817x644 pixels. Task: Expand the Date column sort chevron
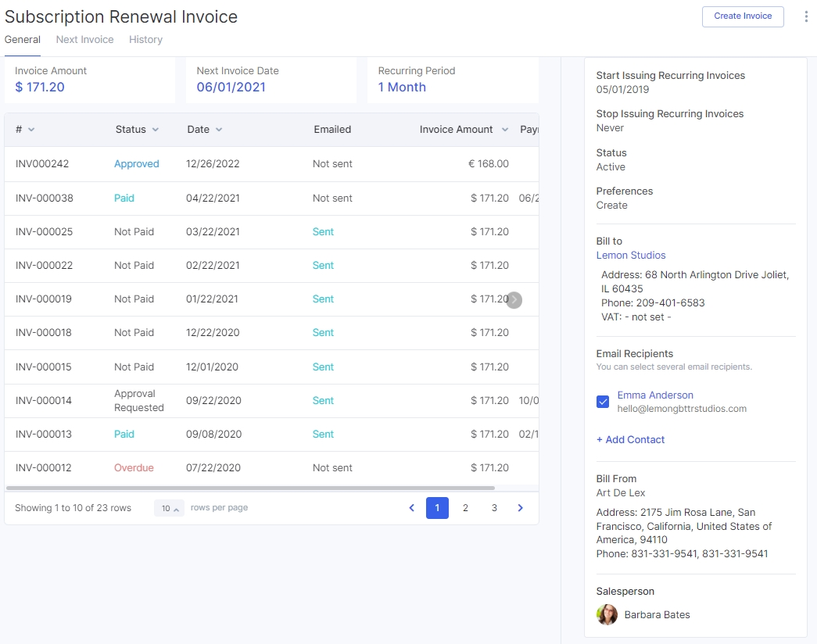(219, 130)
